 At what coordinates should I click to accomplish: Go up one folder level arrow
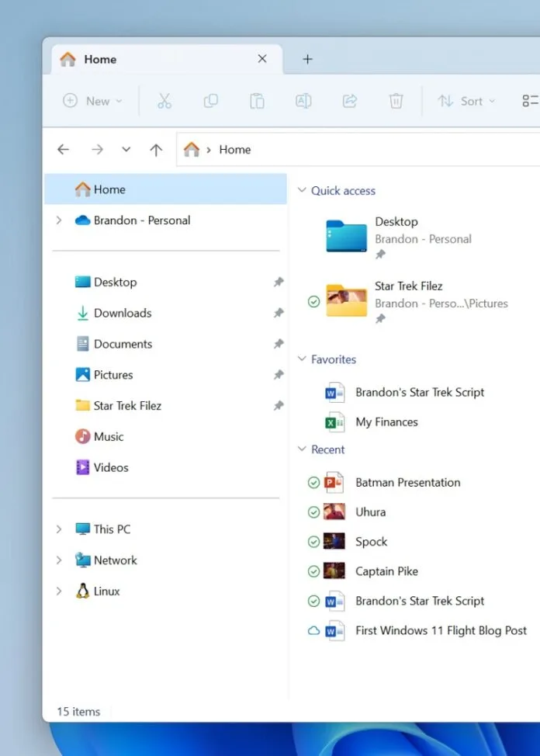click(156, 150)
